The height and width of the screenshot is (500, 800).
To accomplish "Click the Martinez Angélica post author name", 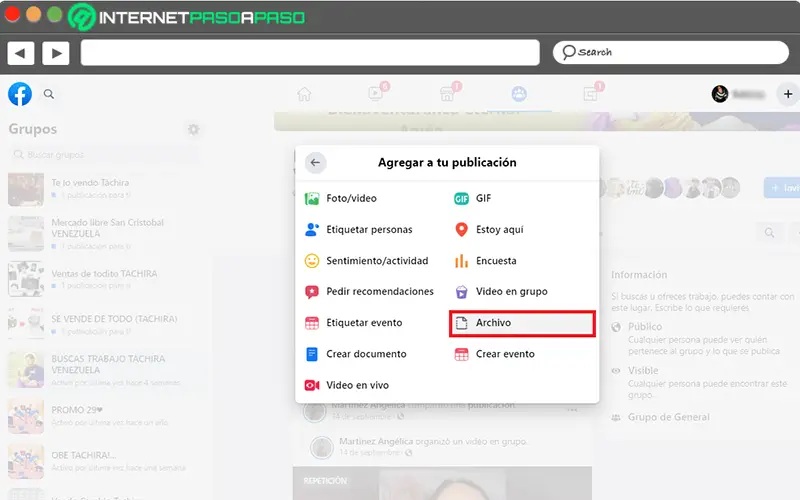I will (376, 441).
